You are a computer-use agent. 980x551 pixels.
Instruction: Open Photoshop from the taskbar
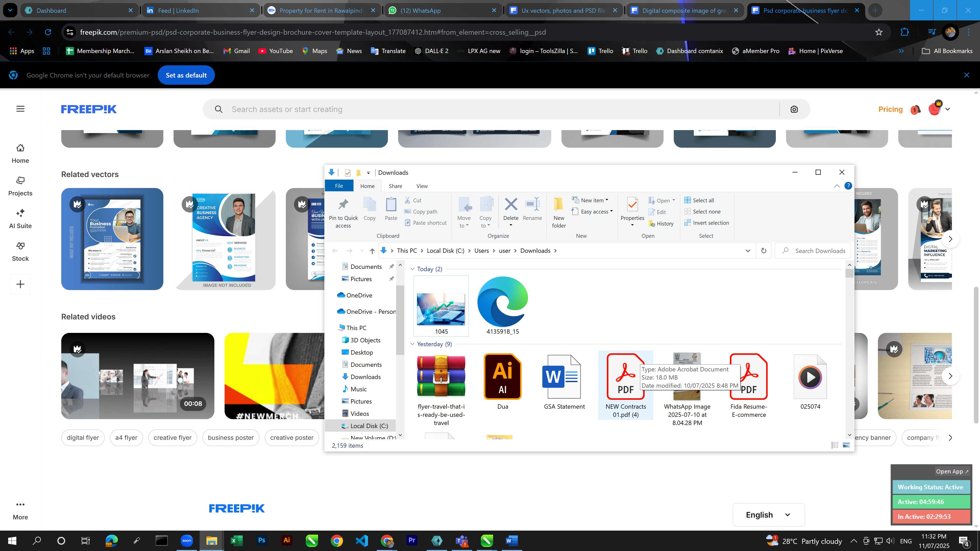click(262, 540)
